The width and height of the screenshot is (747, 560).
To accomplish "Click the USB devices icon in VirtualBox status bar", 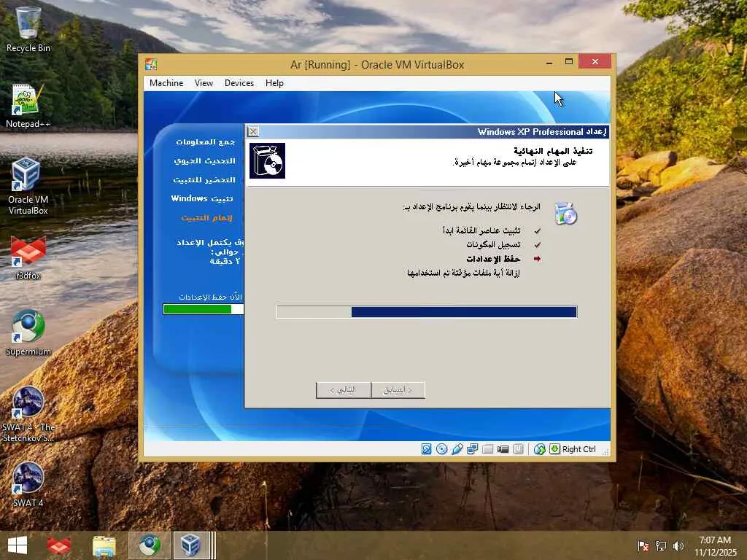I will point(457,449).
